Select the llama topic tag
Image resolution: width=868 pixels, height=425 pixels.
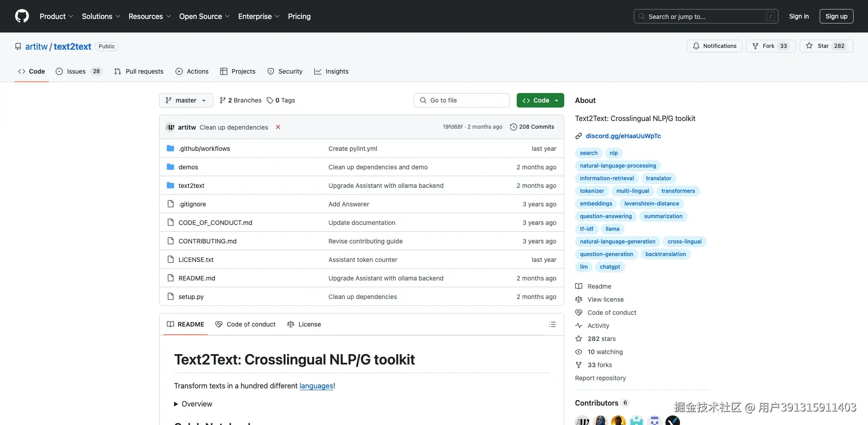pyautogui.click(x=613, y=229)
